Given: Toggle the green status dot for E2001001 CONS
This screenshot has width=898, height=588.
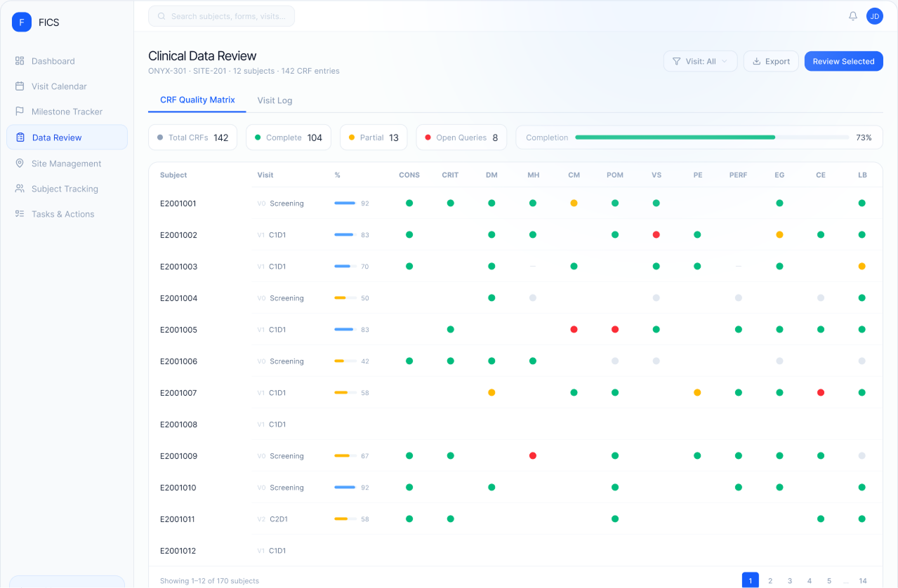Looking at the screenshot, I should click(409, 203).
